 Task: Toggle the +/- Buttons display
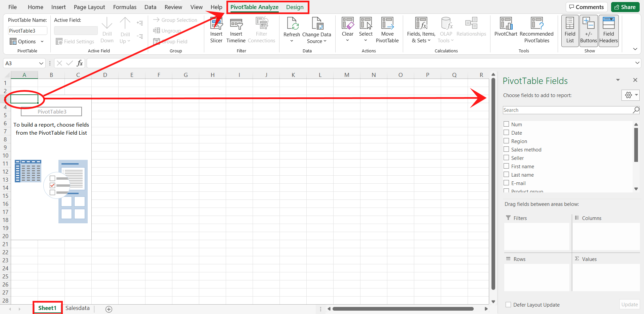coord(589,31)
